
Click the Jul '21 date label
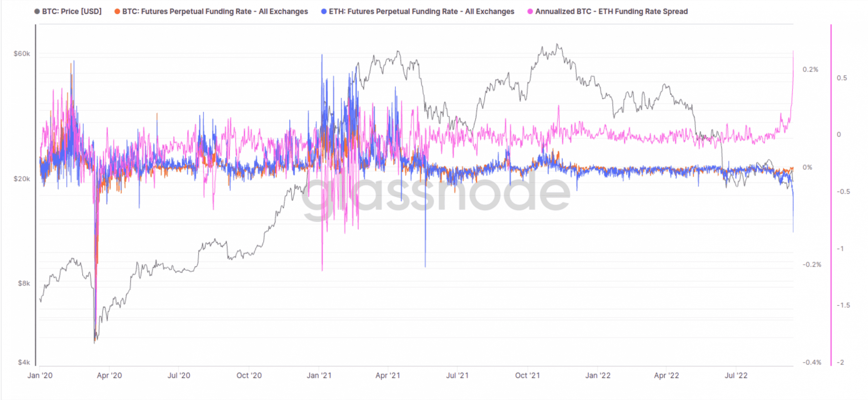tap(457, 376)
